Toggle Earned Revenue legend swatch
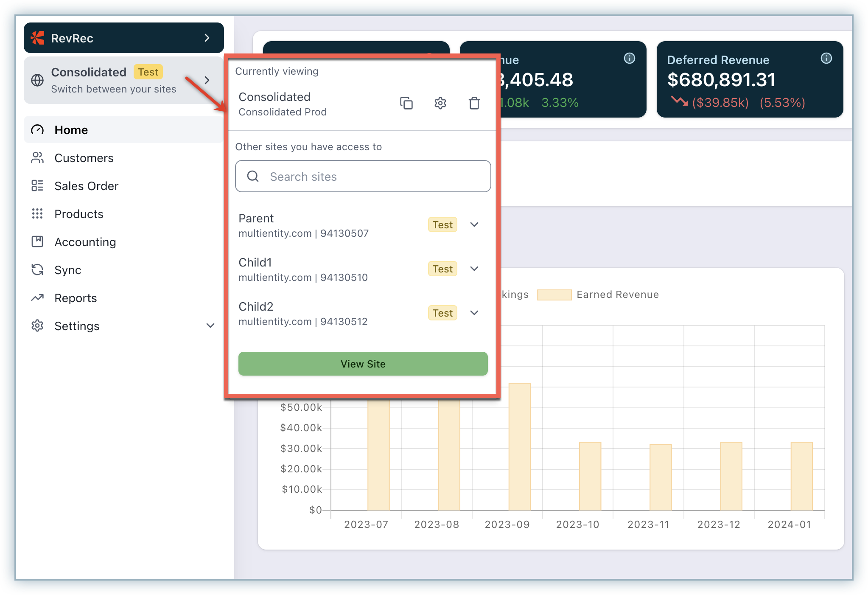Viewport: 868px width, 595px height. pyautogui.click(x=554, y=295)
